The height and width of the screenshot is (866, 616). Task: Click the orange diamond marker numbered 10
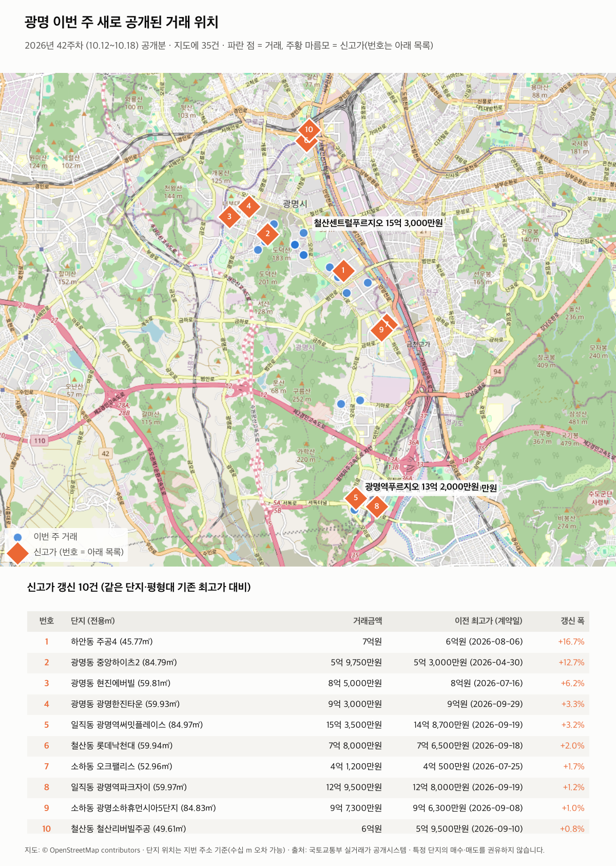tap(309, 129)
